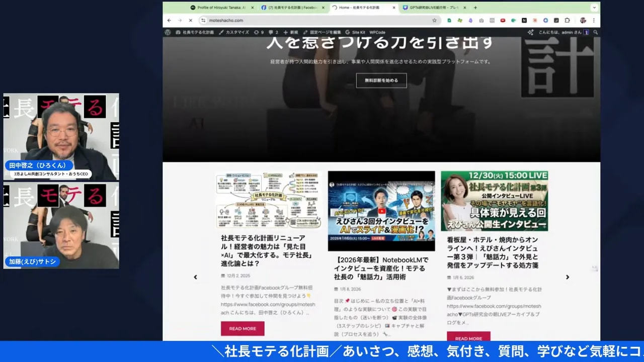Click the Notion extension icon

525,21
